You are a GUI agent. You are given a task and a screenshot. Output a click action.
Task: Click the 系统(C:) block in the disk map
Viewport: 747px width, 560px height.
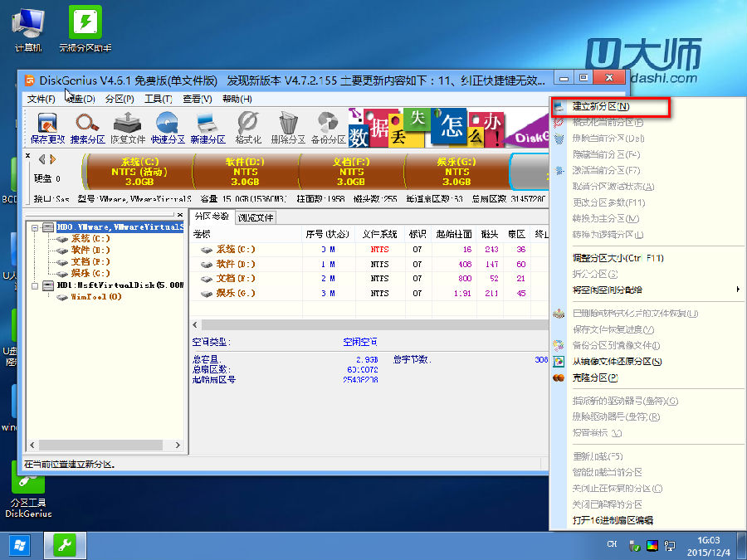[139, 172]
